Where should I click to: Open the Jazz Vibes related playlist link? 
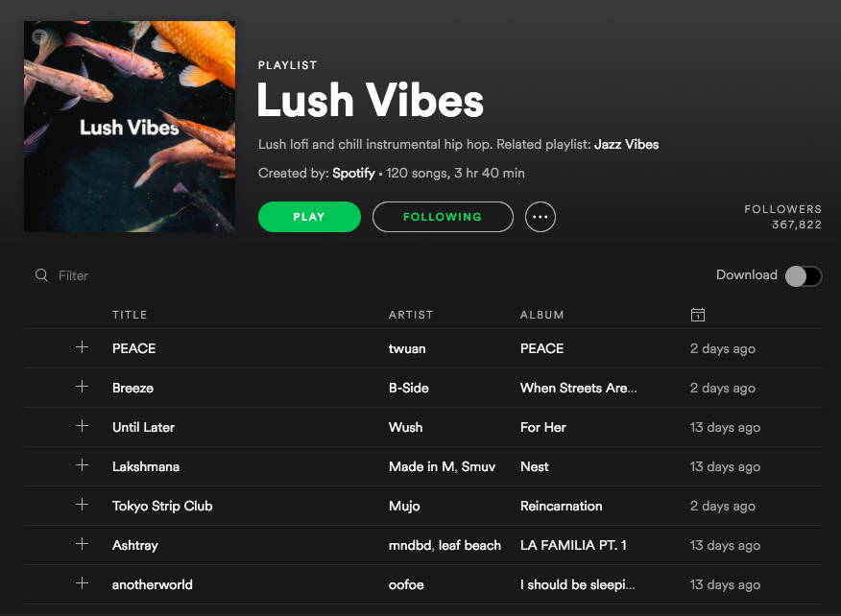click(x=627, y=144)
